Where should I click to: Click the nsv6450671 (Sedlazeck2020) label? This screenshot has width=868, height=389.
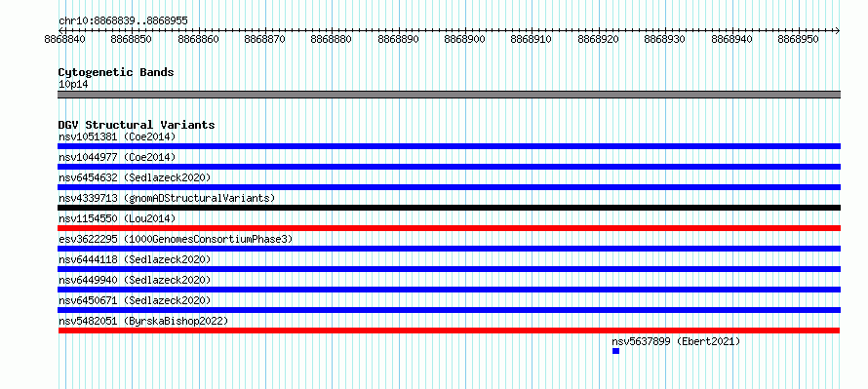(135, 300)
